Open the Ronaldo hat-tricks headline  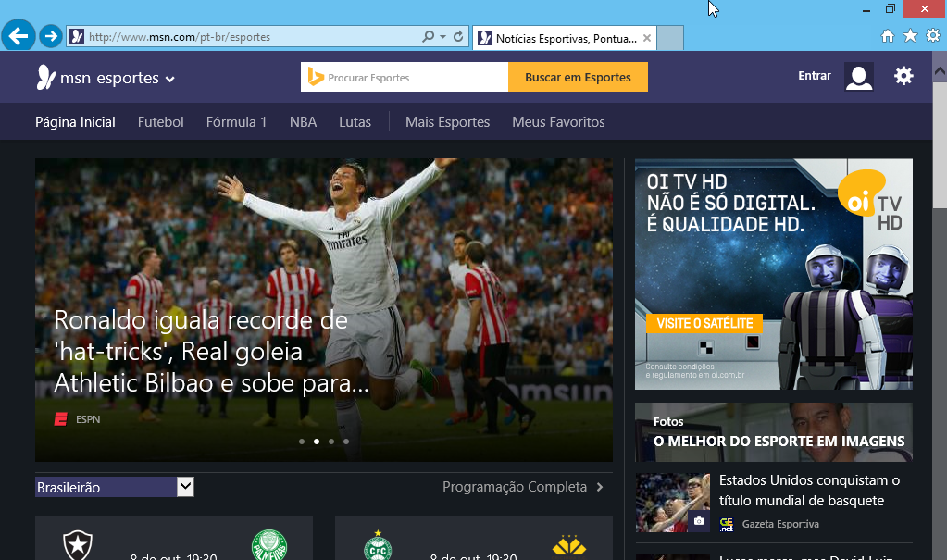coord(211,352)
